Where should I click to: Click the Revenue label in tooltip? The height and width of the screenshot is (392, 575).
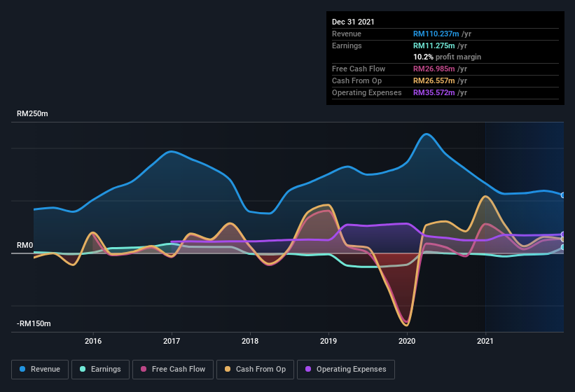tap(347, 34)
